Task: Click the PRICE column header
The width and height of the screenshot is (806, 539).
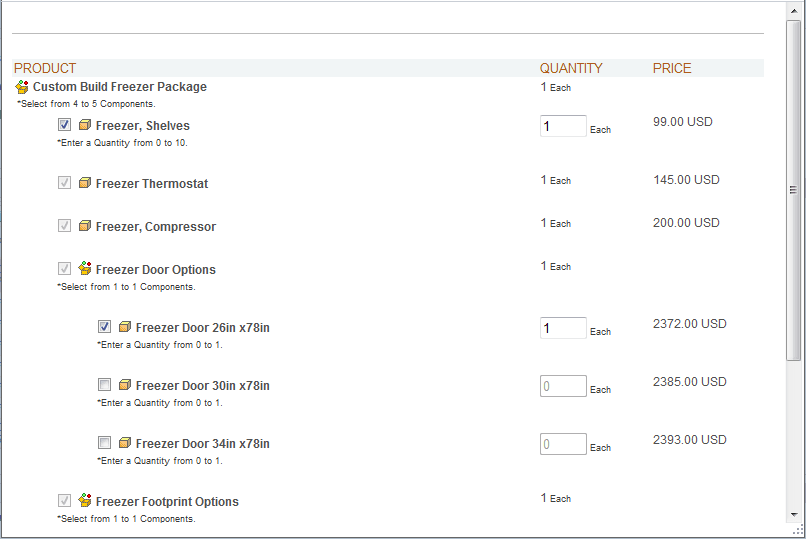Action: click(x=672, y=68)
